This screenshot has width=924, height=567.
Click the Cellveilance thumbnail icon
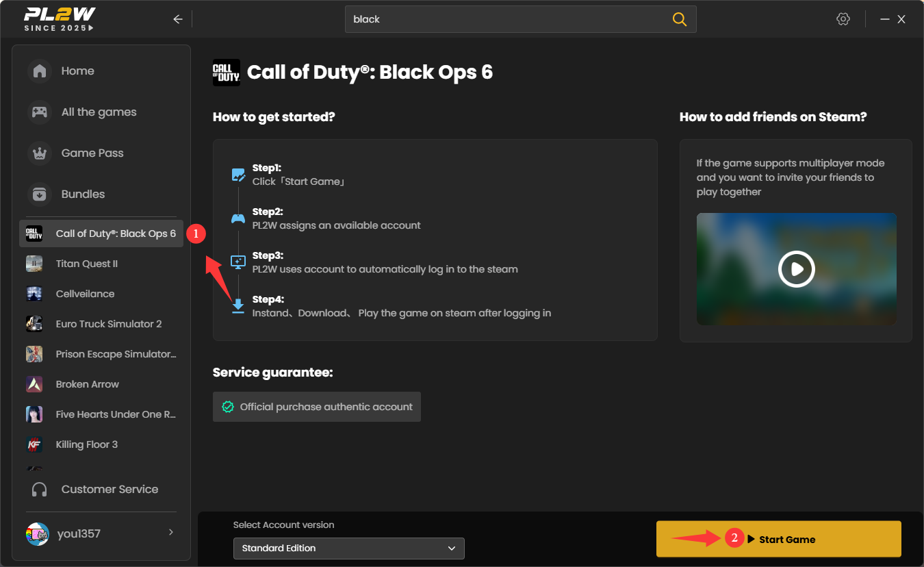pos(34,294)
